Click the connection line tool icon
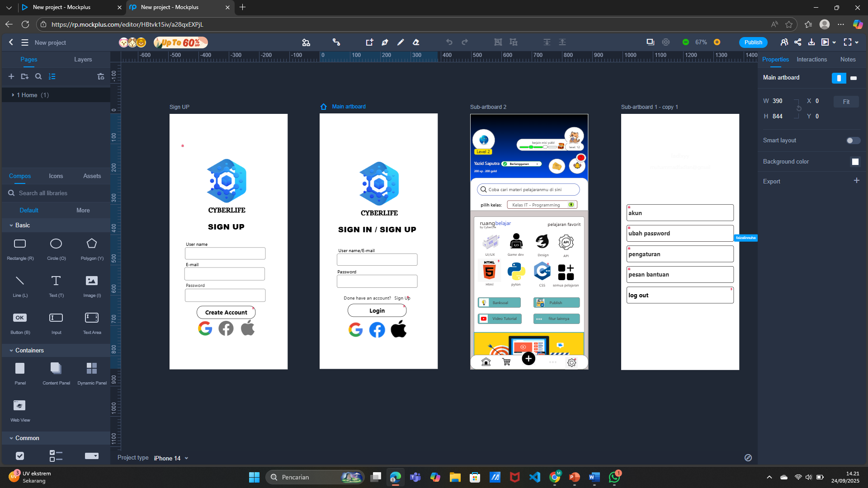 (x=336, y=42)
